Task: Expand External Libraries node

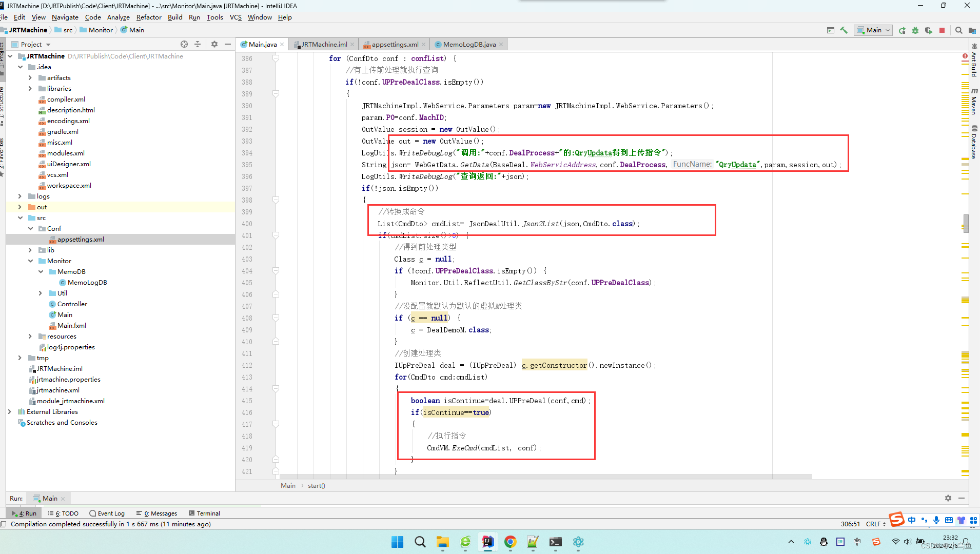Action: pos(9,412)
